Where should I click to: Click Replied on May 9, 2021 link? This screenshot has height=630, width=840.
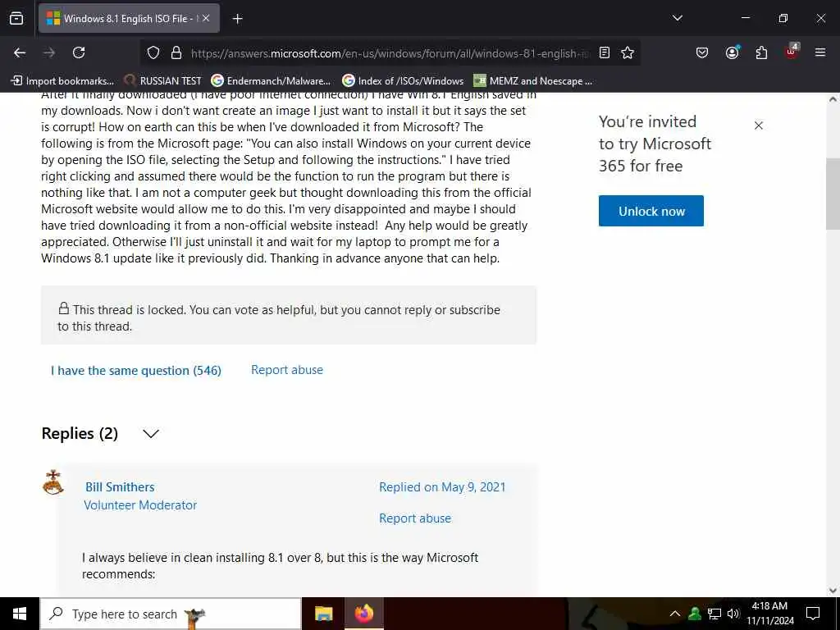point(442,487)
